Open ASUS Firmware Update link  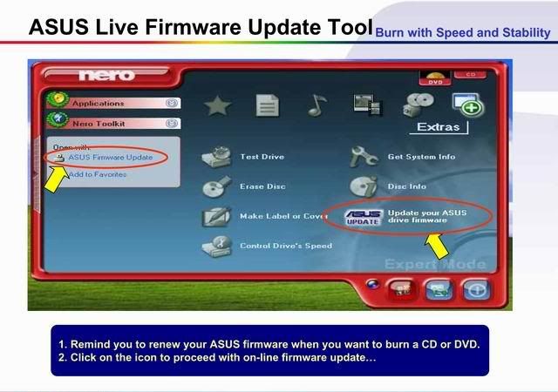point(111,157)
